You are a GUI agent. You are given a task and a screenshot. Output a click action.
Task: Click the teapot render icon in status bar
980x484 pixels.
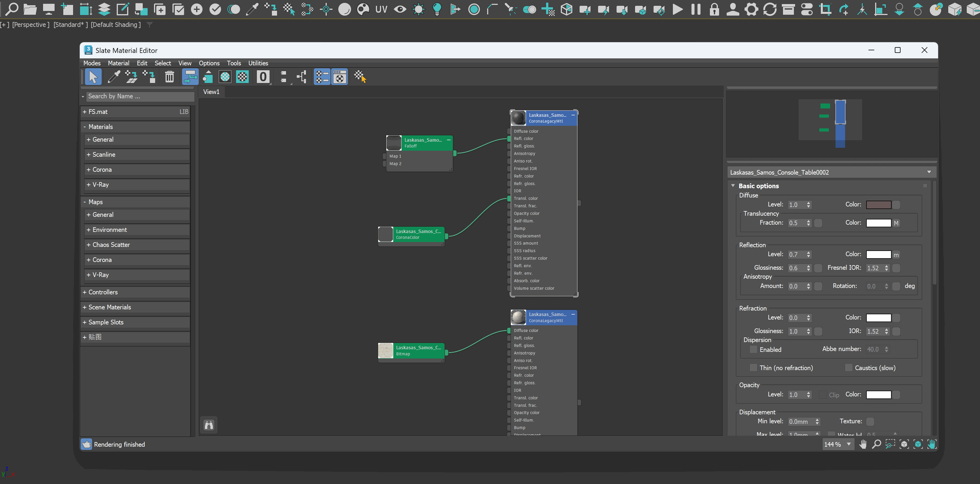[86, 444]
